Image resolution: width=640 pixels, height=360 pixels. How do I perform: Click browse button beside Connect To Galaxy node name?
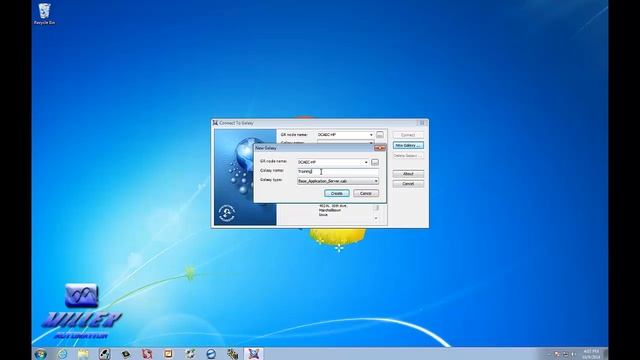pos(380,135)
